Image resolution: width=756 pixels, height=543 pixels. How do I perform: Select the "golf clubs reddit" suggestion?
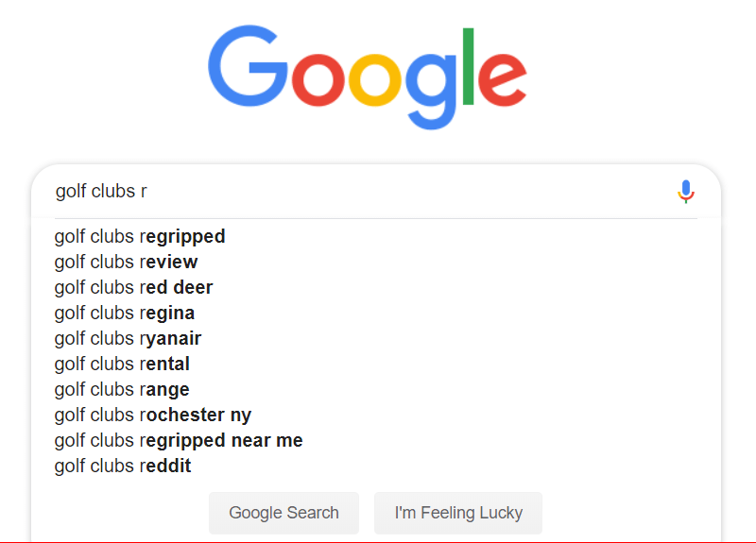point(123,466)
